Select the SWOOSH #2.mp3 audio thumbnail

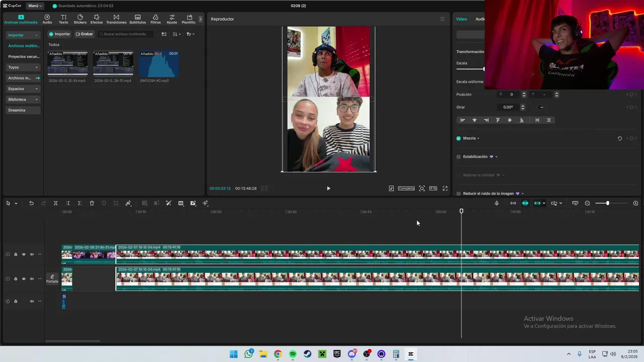158,63
